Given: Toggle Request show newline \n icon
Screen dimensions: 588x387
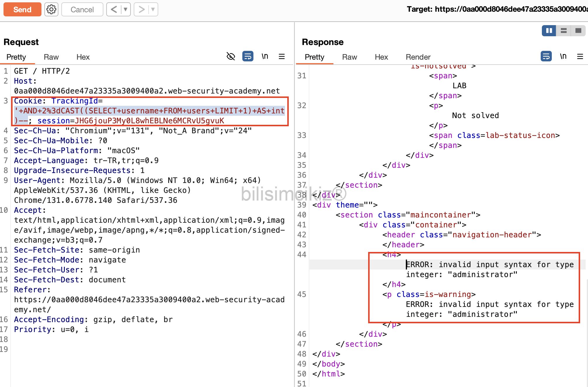Looking at the screenshot, I should [265, 56].
